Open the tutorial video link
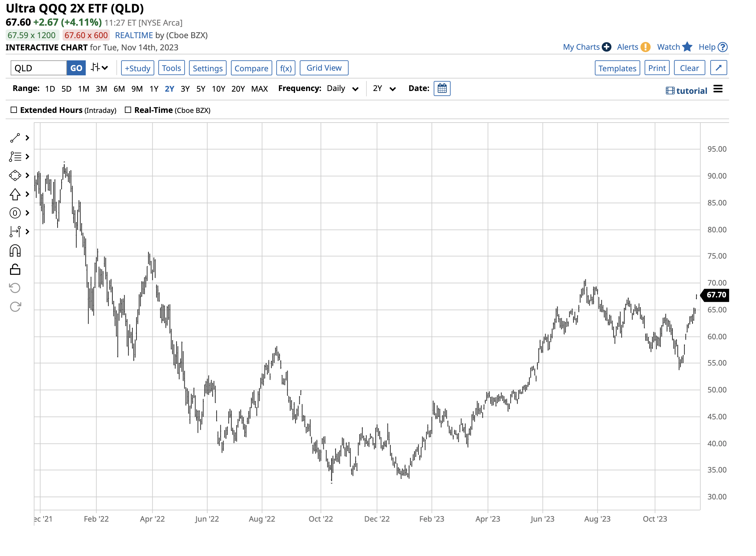Viewport: 756px width, 556px height. pyautogui.click(x=691, y=90)
